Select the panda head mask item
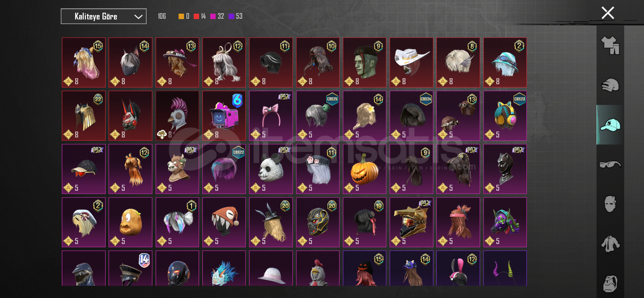 271,169
